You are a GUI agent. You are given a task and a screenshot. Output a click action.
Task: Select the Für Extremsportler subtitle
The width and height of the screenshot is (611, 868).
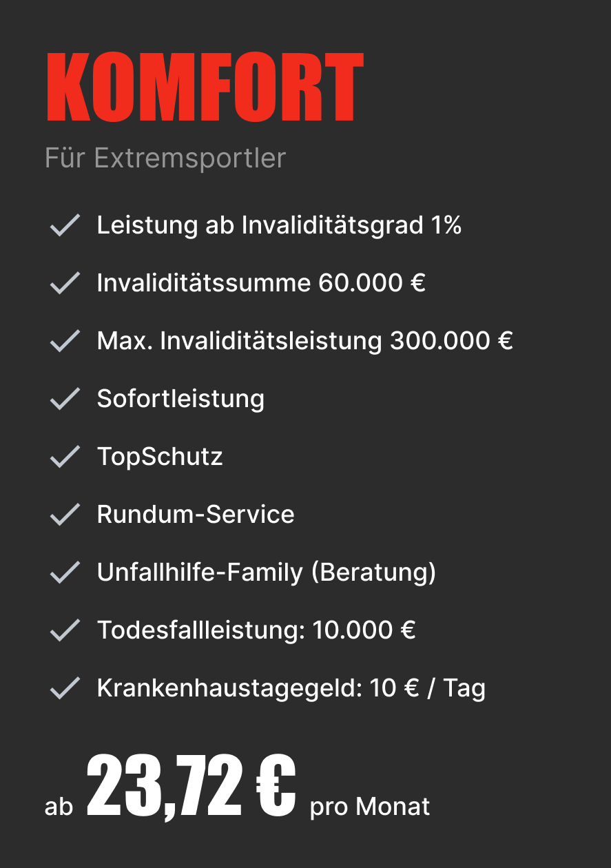[165, 158]
